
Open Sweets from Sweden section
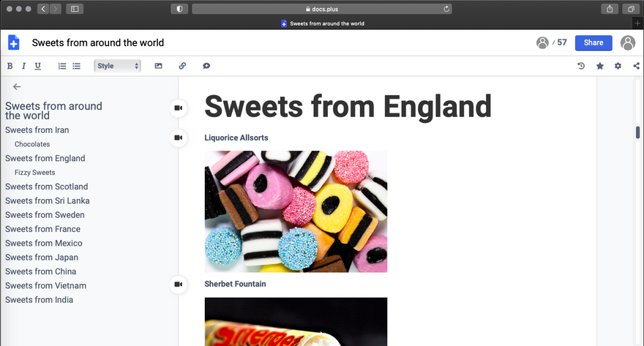pyautogui.click(x=45, y=215)
